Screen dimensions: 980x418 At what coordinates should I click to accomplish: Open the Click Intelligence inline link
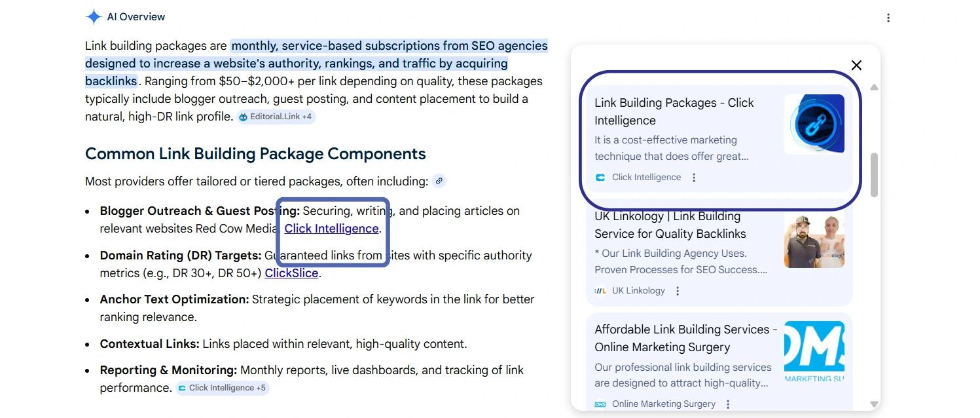[331, 229]
